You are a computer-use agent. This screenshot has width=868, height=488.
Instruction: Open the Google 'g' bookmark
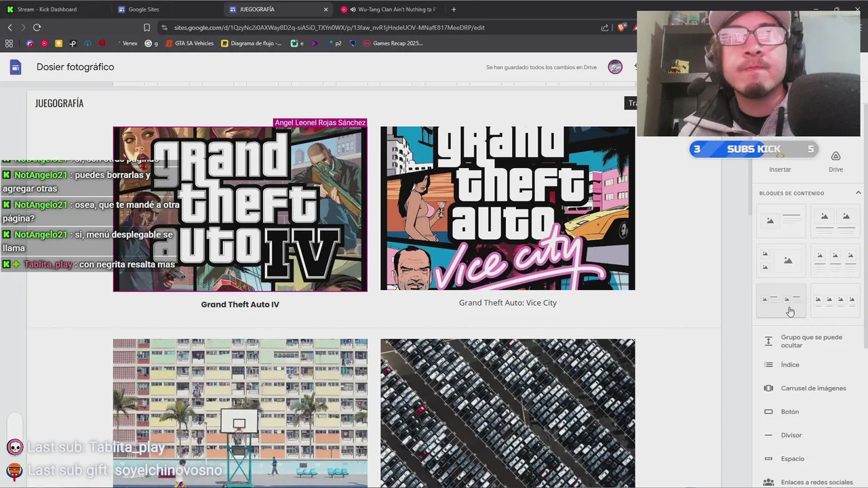pos(151,43)
